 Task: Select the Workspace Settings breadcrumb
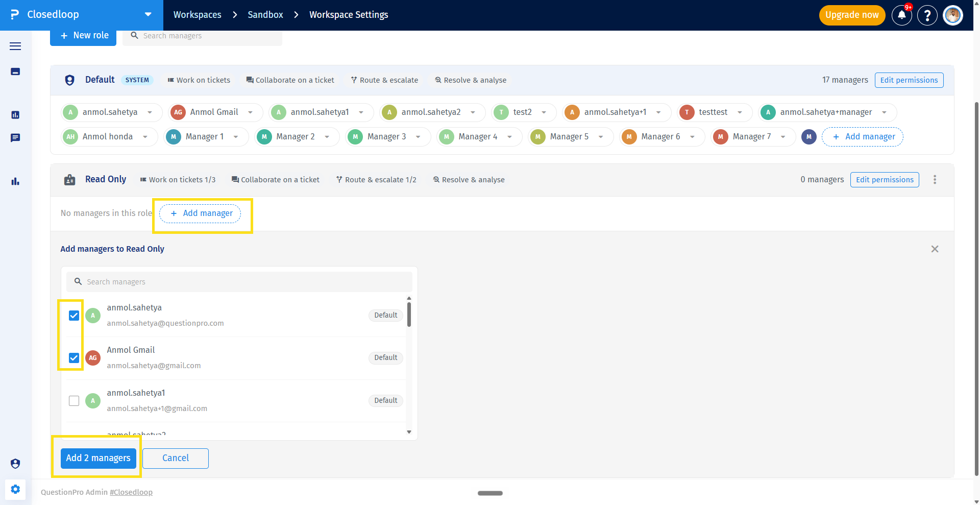(349, 15)
